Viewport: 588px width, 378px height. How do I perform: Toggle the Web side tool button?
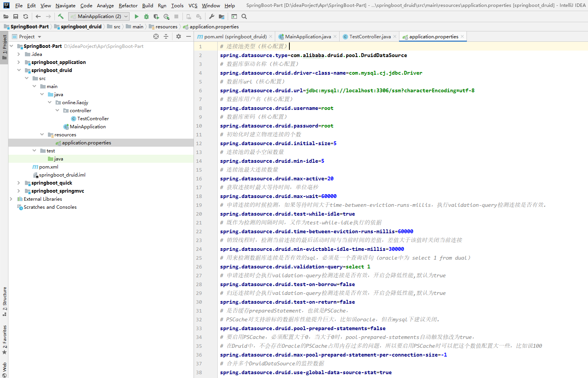[4, 370]
